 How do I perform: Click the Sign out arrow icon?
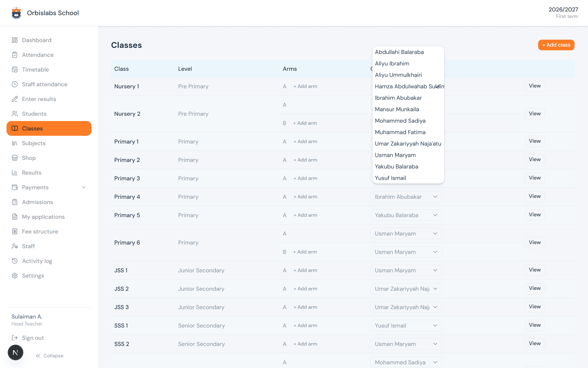coord(14,338)
